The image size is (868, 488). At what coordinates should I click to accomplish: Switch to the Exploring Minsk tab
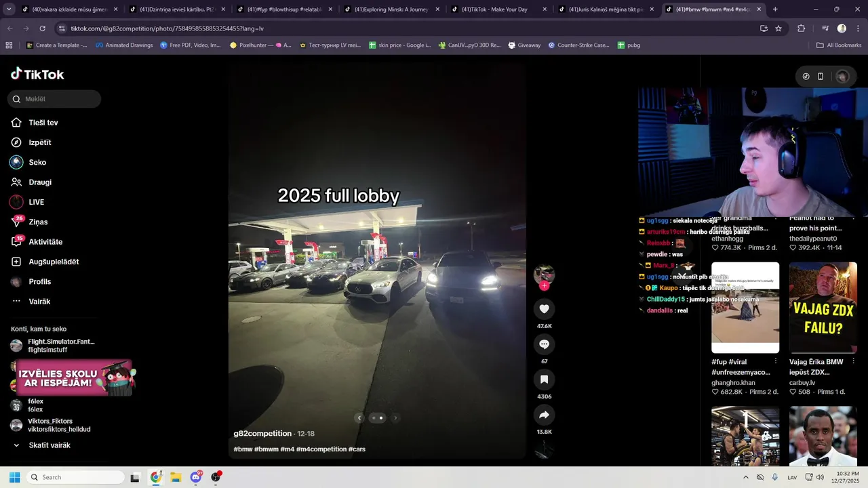click(x=391, y=9)
